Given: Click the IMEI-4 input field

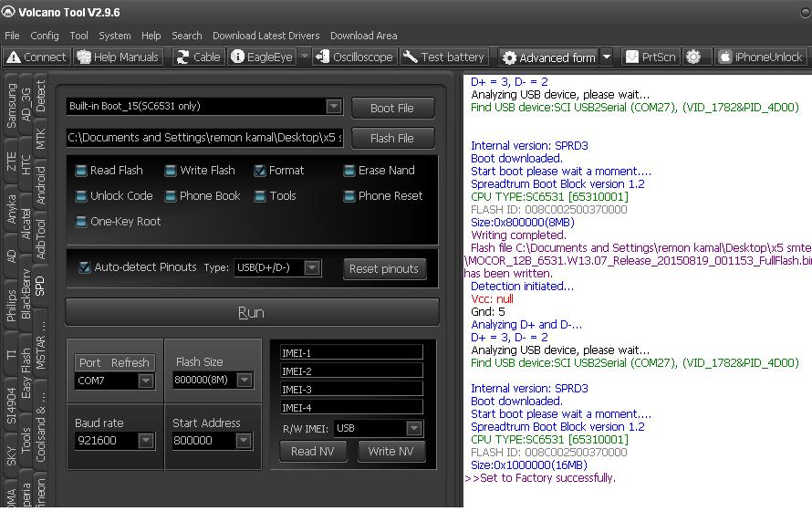Looking at the screenshot, I should 351,407.
